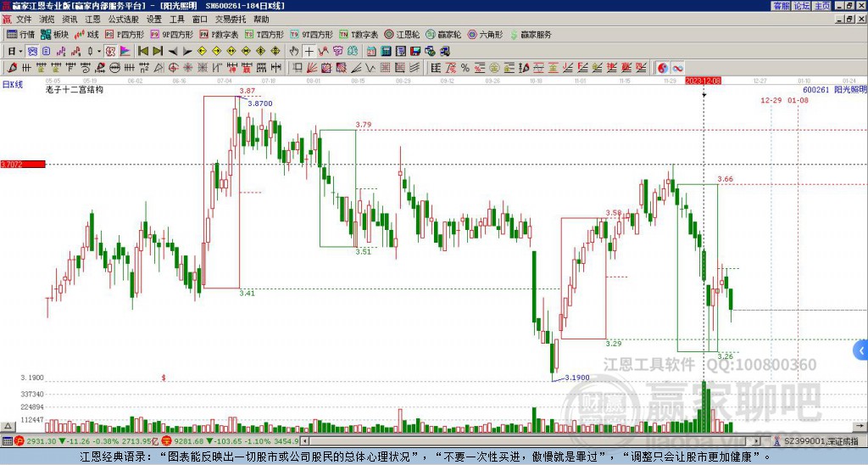Open the 公式选股 menu
Viewport: 868px width, 465px height.
[123, 20]
